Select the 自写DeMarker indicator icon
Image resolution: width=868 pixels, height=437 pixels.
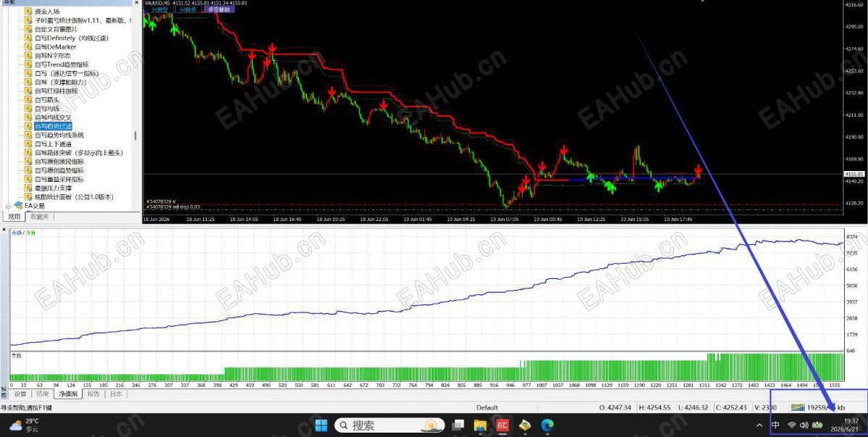pos(29,47)
